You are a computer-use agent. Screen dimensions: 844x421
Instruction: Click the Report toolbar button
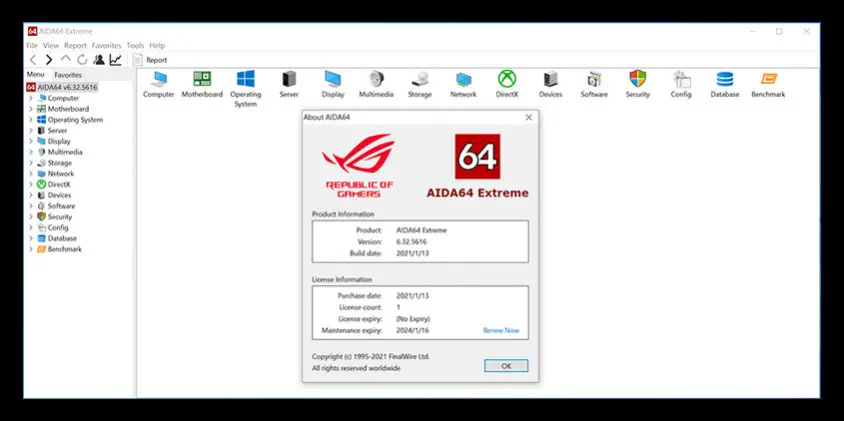tap(150, 60)
